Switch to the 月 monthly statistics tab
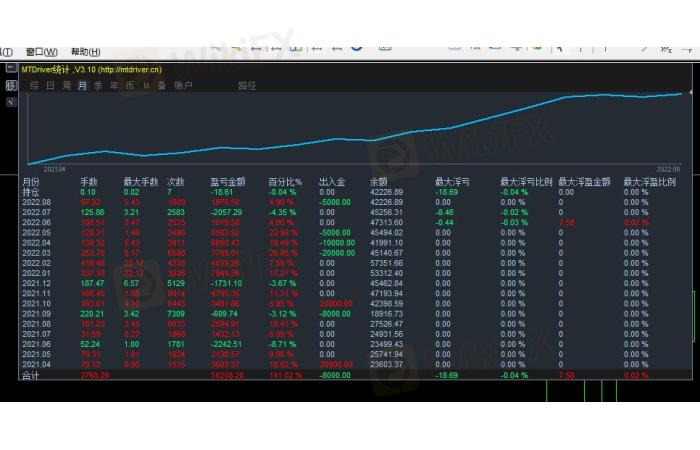This screenshot has height=450, width=700. pos(82,86)
